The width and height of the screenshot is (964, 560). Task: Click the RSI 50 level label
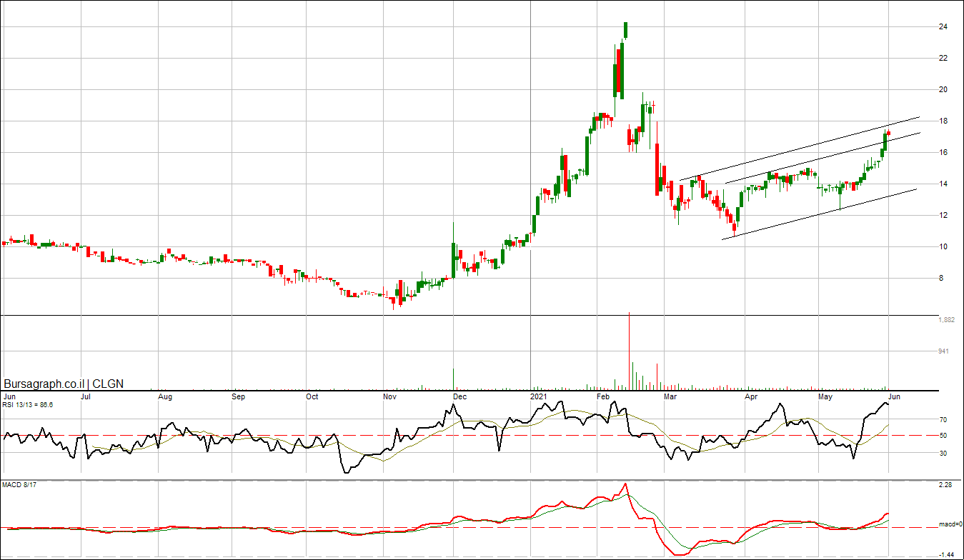(x=943, y=436)
